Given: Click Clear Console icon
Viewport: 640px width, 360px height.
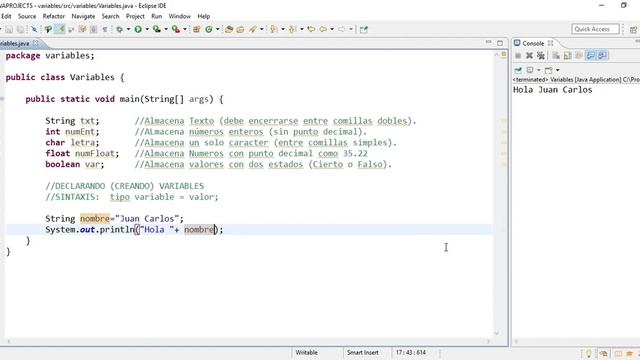Looking at the screenshot, I should pyautogui.click(x=556, y=56).
